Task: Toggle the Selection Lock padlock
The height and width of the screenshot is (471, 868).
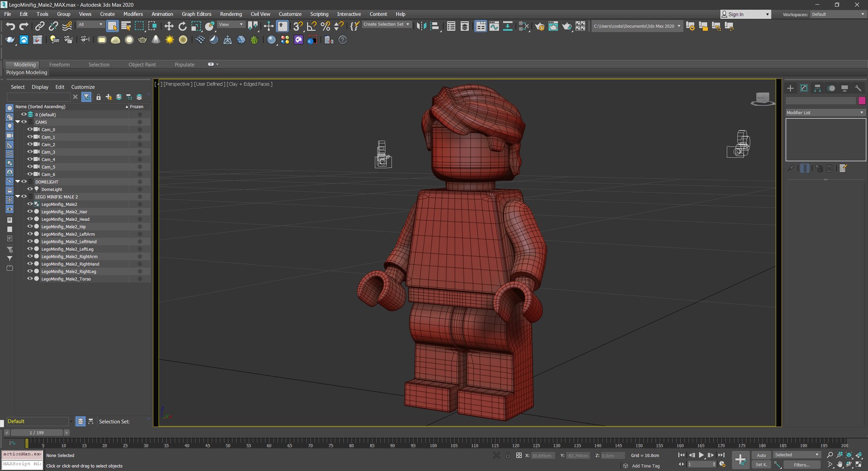Action: click(508, 456)
